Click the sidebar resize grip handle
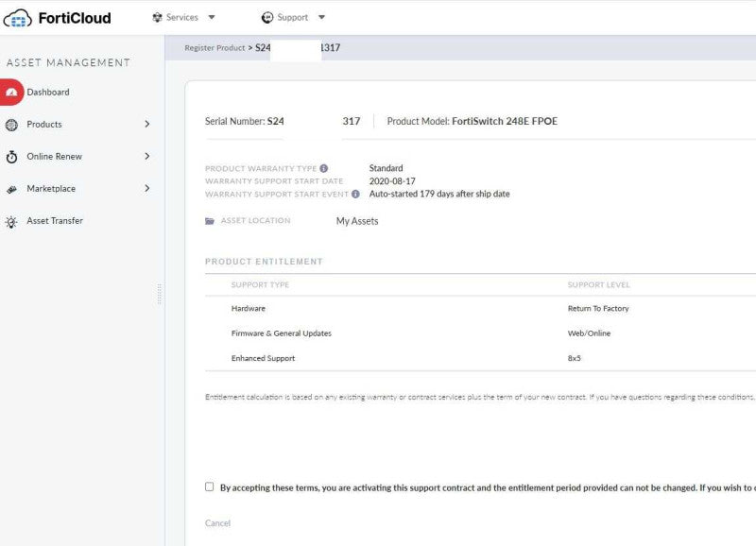756x546 pixels. click(159, 294)
